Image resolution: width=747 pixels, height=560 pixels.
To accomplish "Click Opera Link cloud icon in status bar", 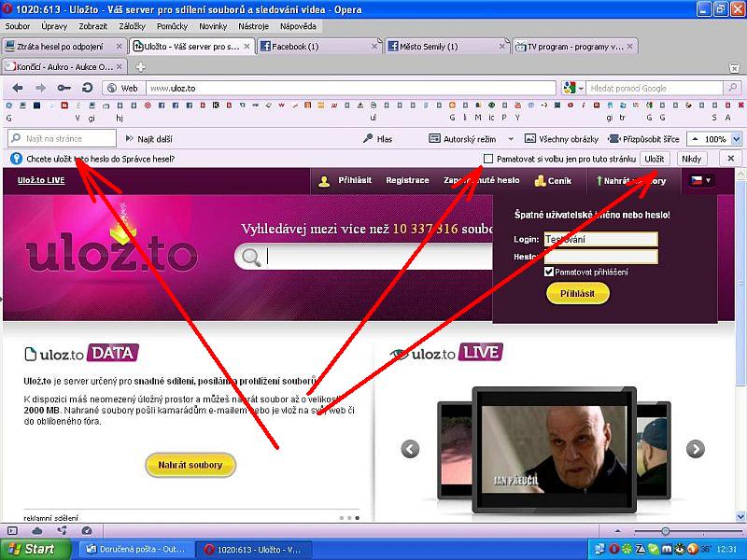I will (37, 530).
